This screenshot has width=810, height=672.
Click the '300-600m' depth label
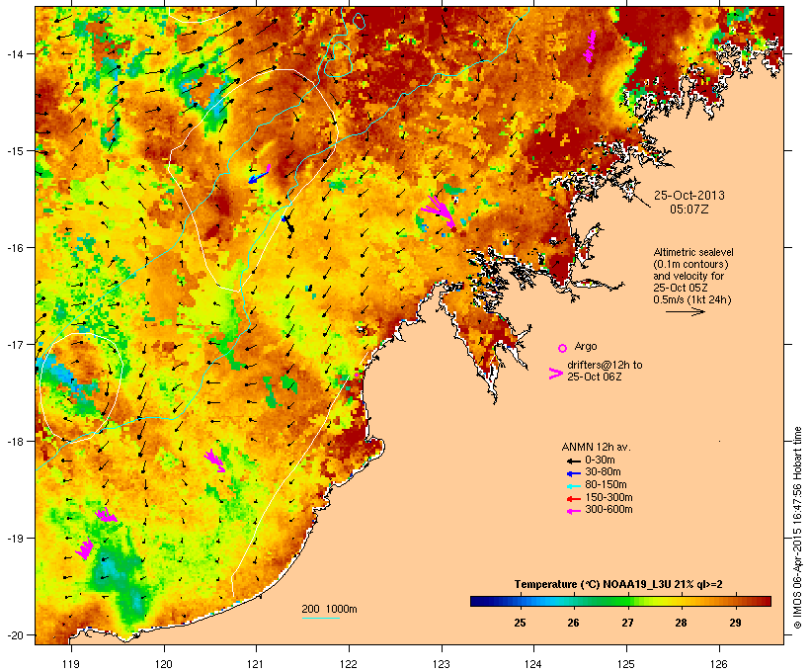coord(608,510)
